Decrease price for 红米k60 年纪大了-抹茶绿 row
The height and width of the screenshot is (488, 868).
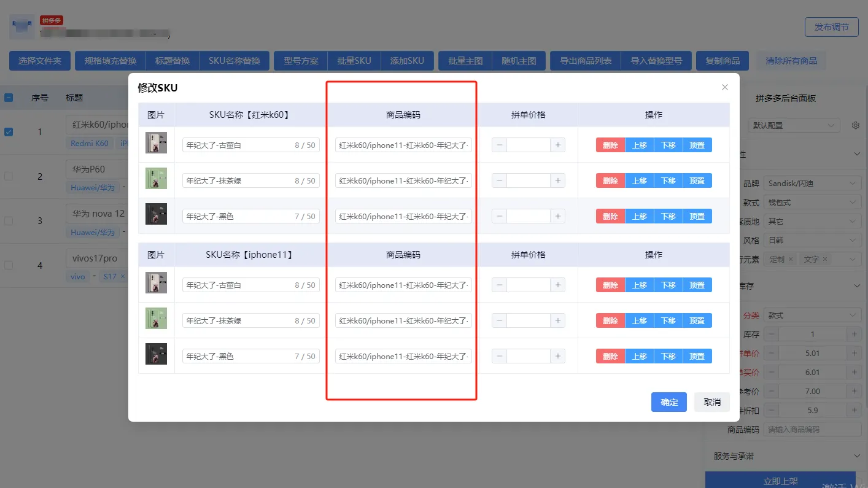pyautogui.click(x=499, y=180)
